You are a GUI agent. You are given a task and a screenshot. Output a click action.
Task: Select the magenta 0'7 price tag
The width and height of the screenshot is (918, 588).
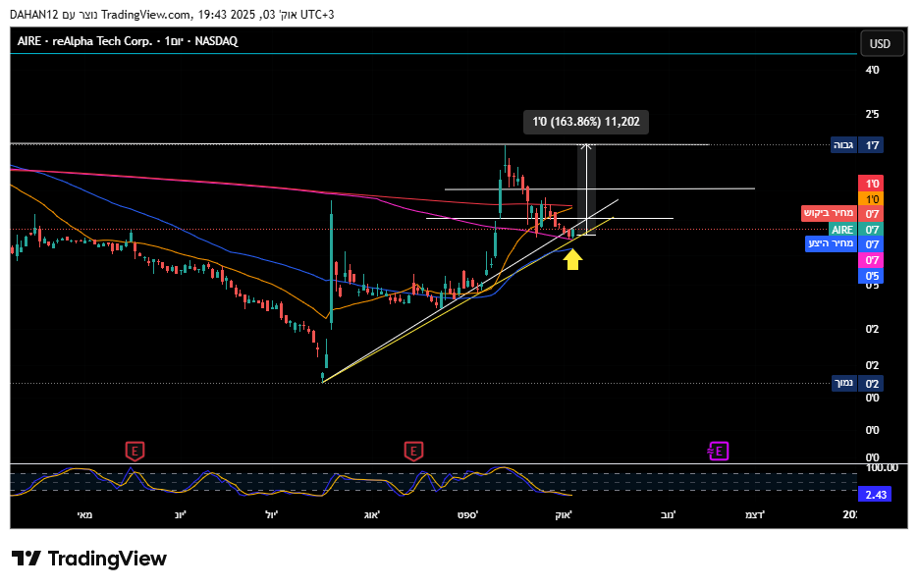871,260
